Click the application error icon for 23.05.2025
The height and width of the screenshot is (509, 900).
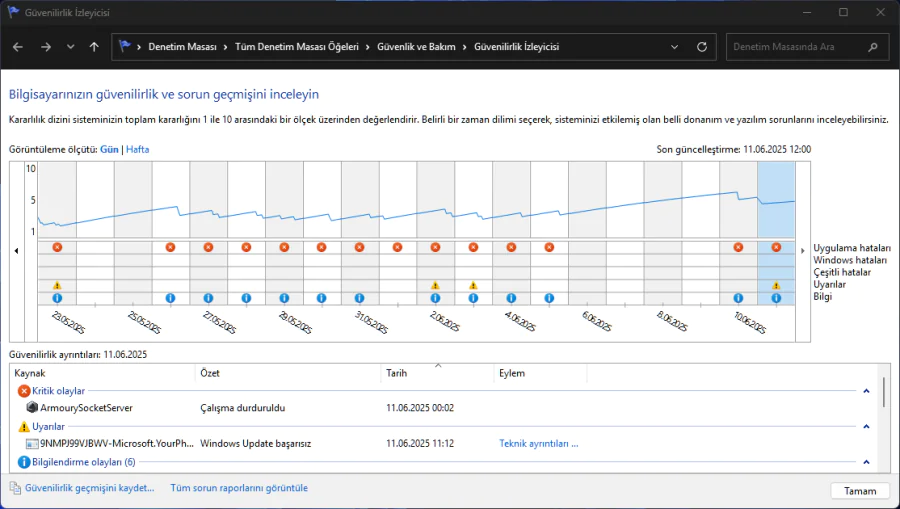[57, 247]
